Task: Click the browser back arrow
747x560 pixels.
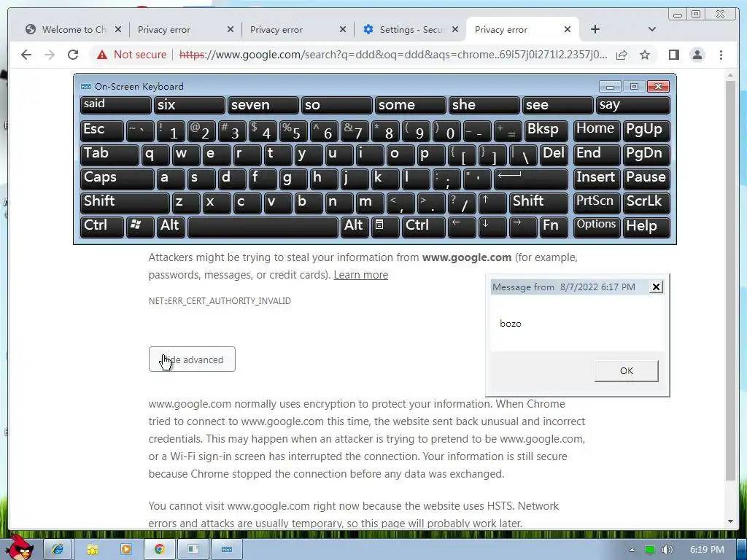Action: (26, 55)
